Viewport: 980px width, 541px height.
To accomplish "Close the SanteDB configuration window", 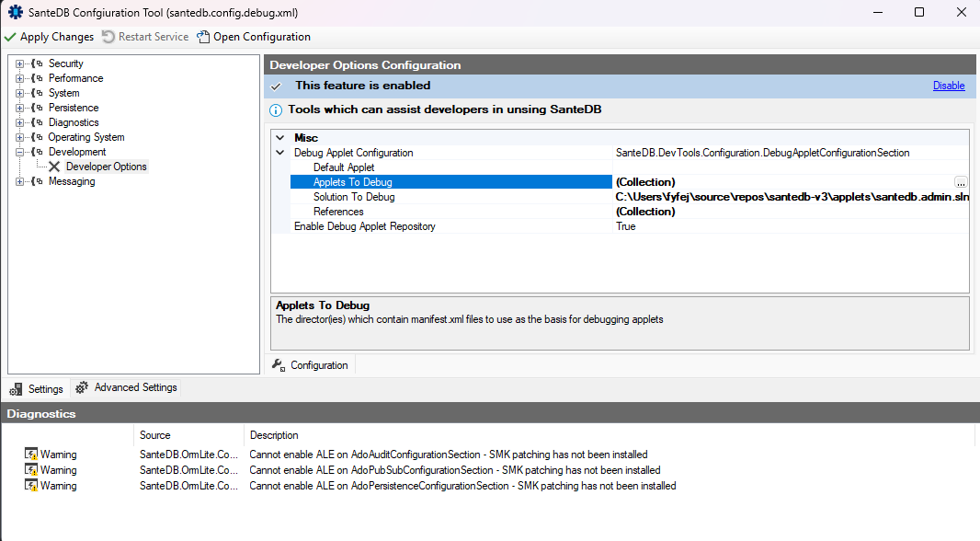I will (x=962, y=13).
